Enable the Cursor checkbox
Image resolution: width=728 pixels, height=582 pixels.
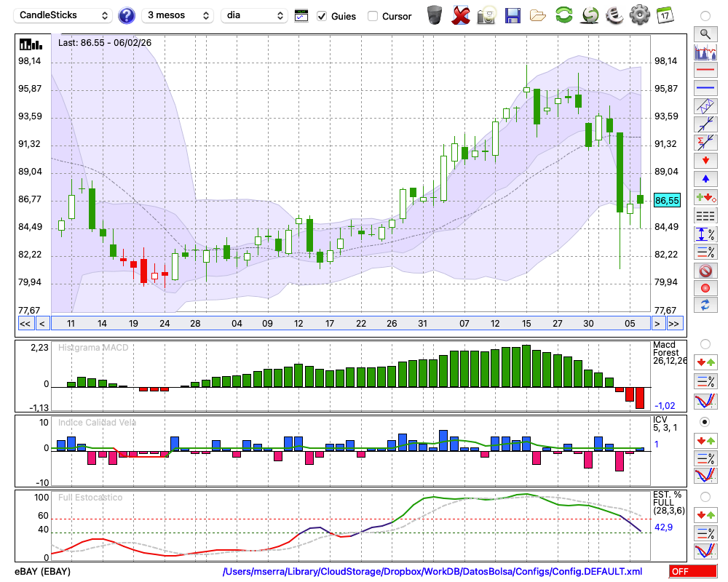373,16
